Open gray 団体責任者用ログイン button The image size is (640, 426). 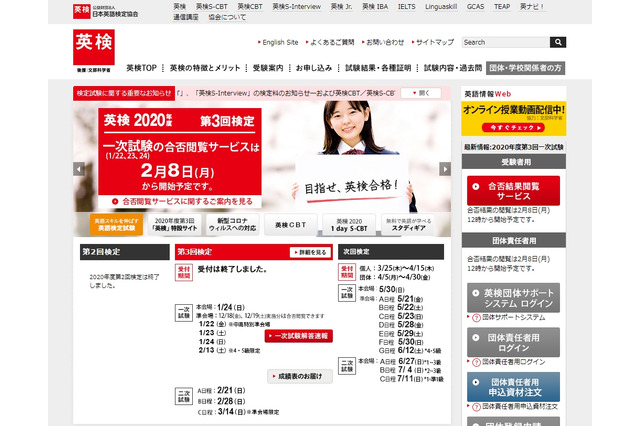tap(513, 342)
